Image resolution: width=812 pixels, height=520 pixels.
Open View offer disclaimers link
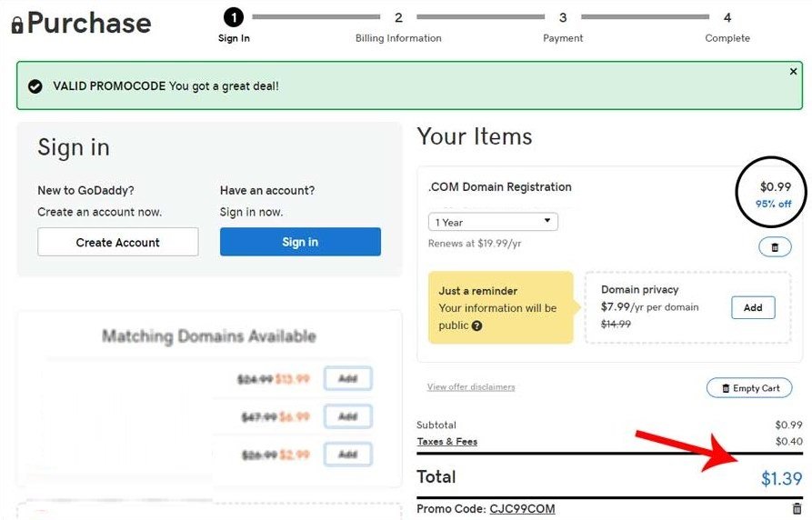[x=471, y=387]
